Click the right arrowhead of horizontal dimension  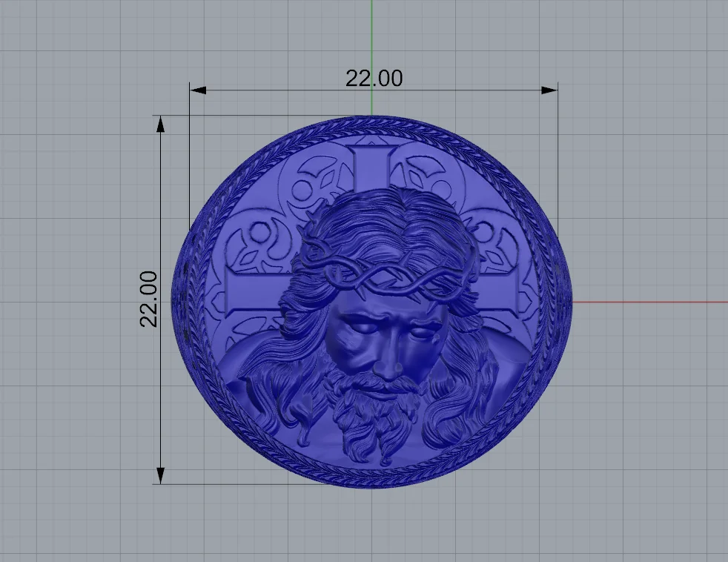[x=549, y=90]
